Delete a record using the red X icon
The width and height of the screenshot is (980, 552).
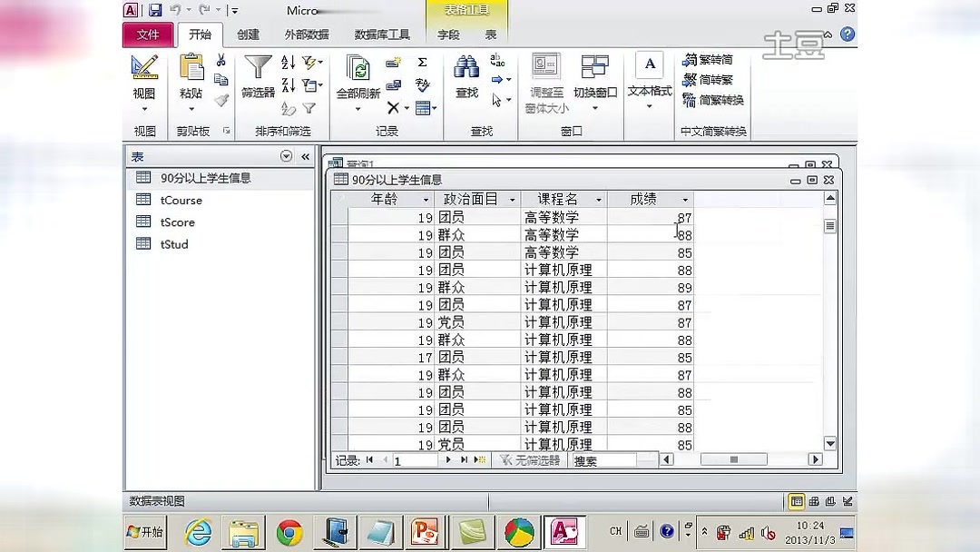point(394,107)
